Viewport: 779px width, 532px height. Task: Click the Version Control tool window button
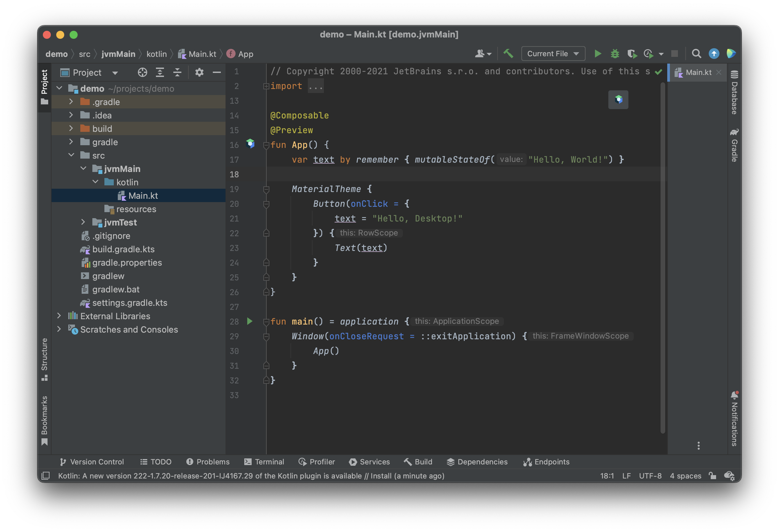tap(92, 462)
